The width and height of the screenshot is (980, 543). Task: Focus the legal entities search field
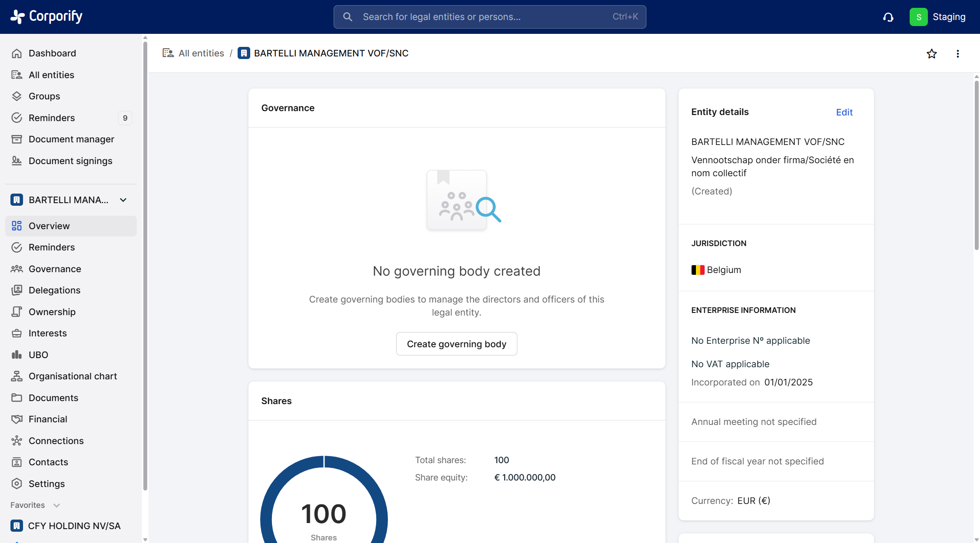tap(489, 17)
